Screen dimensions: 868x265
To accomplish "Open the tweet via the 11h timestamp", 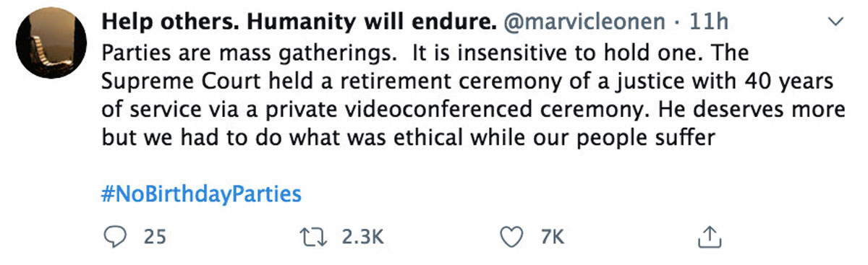I will (709, 23).
